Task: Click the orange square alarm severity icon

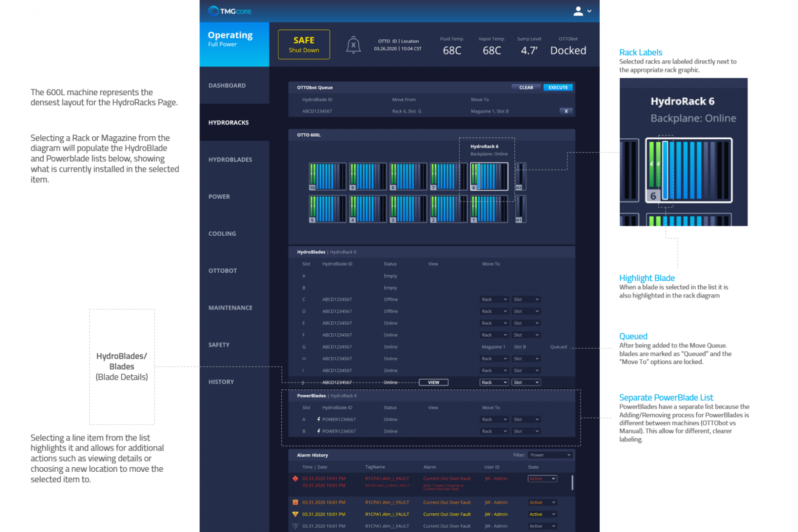Action: click(295, 502)
